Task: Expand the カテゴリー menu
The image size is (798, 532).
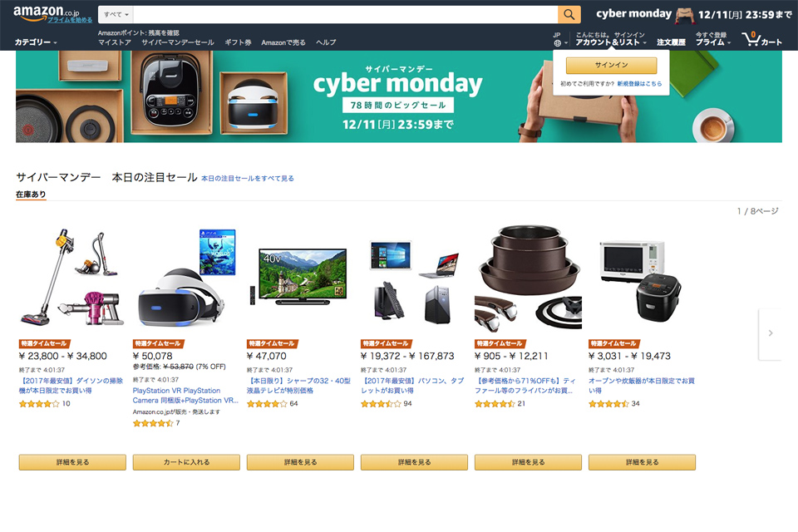Action: click(36, 42)
